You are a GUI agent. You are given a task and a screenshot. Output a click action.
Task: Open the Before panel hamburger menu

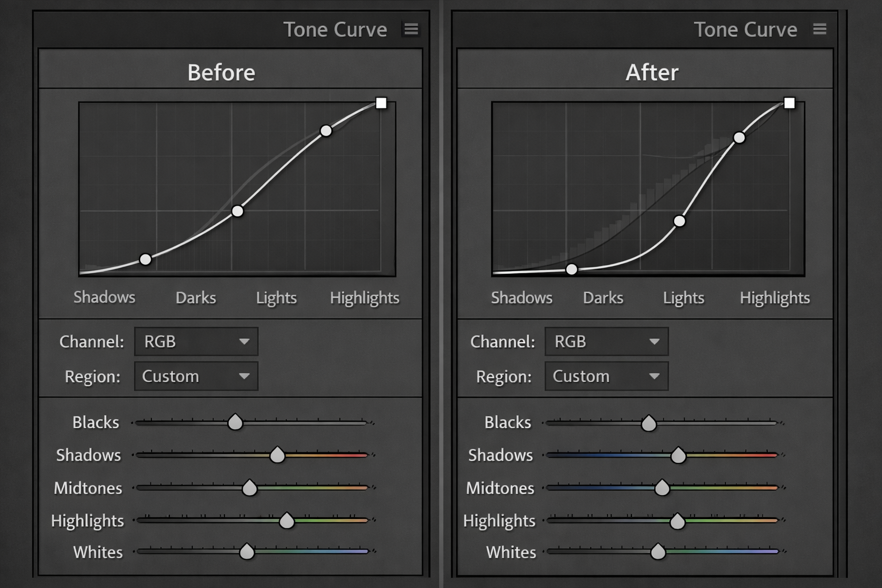[411, 29]
